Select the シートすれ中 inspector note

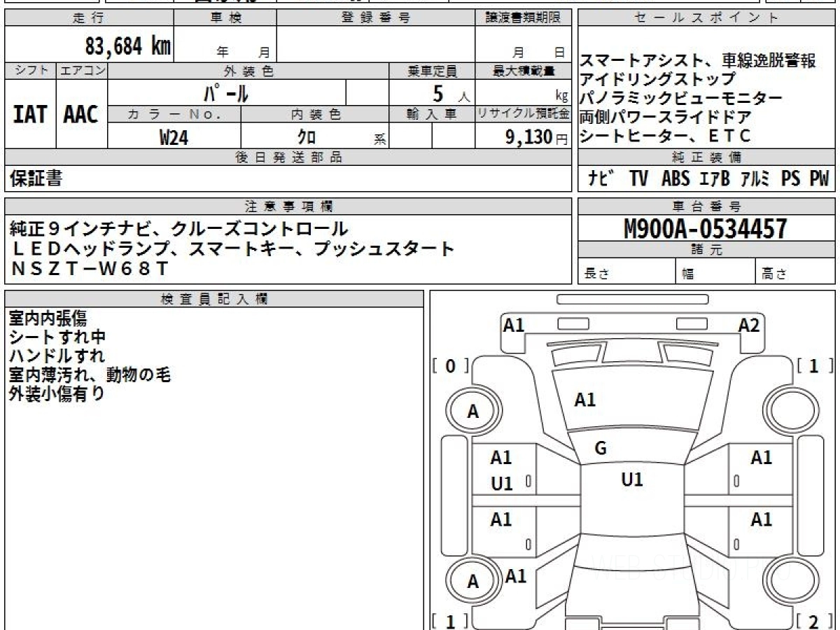pyautogui.click(x=57, y=337)
